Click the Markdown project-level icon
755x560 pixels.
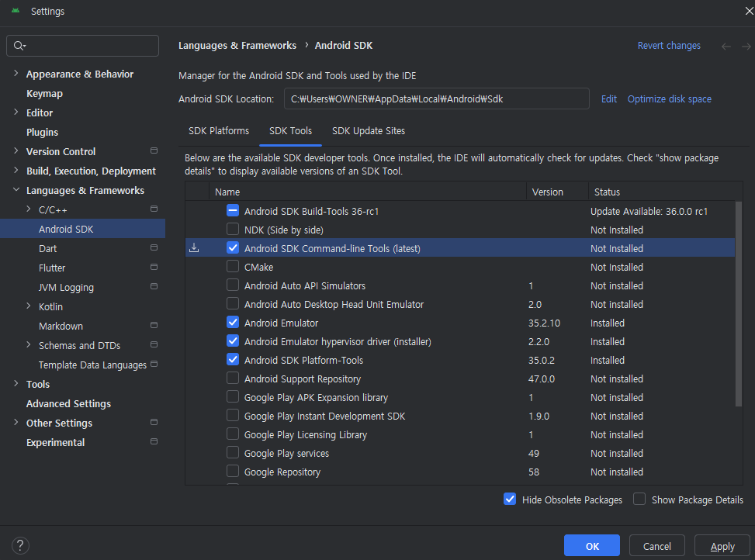pos(154,325)
